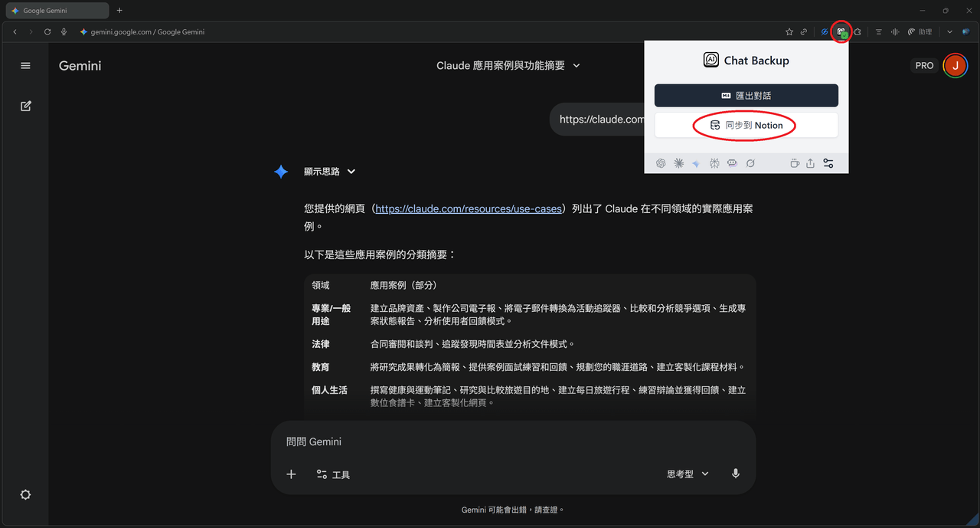
Task: Click the Gemini logo text
Action: [x=80, y=66]
